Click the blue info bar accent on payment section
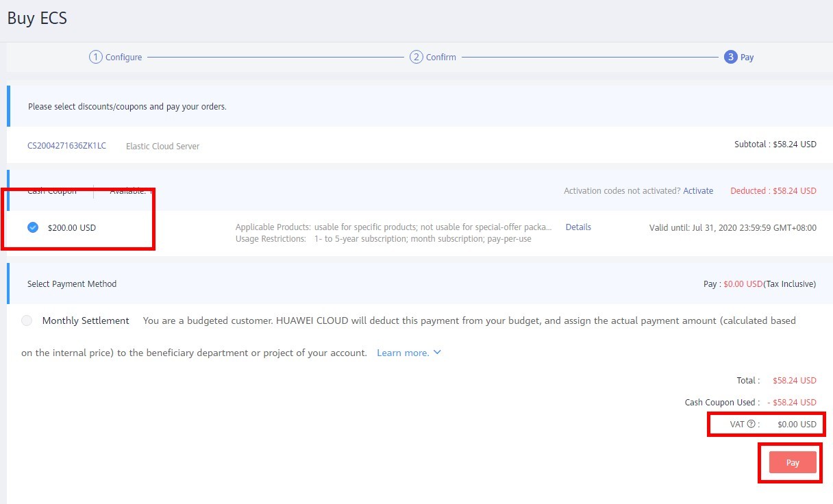 (x=8, y=283)
